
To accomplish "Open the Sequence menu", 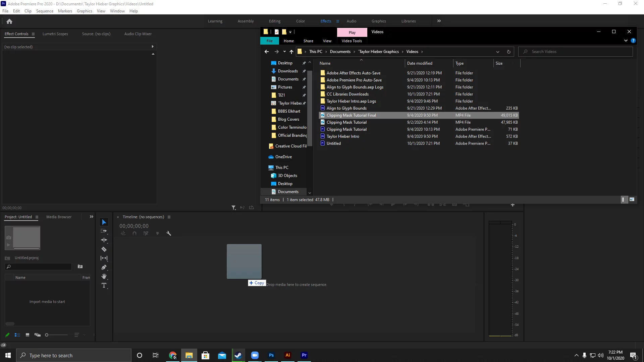I will [x=45, y=11].
